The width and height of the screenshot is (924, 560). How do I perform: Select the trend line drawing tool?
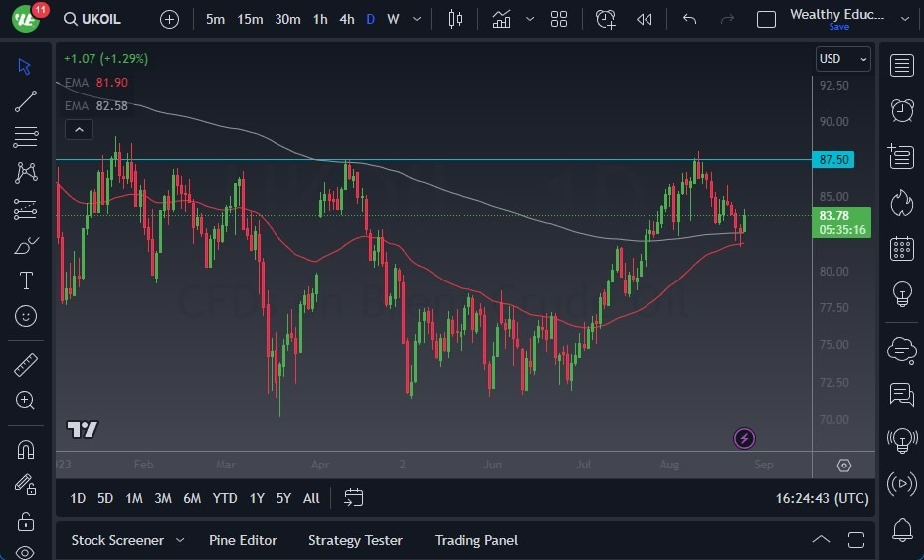pyautogui.click(x=26, y=101)
